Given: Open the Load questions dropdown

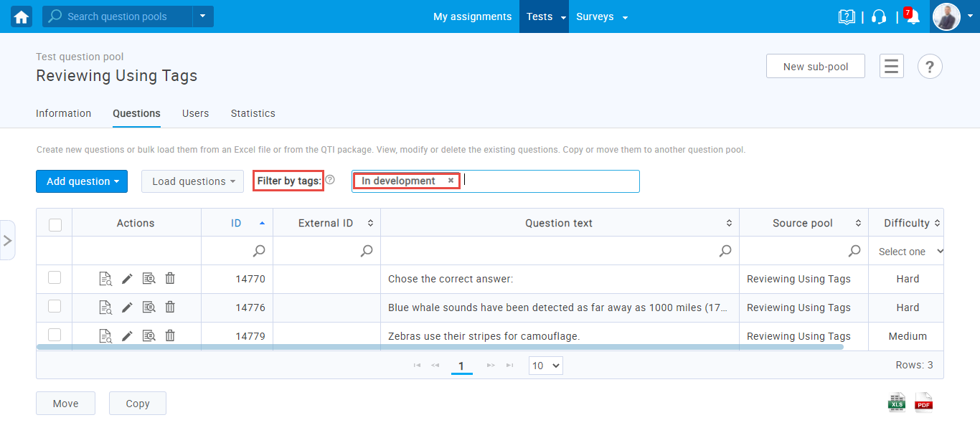Looking at the screenshot, I should tap(193, 181).
